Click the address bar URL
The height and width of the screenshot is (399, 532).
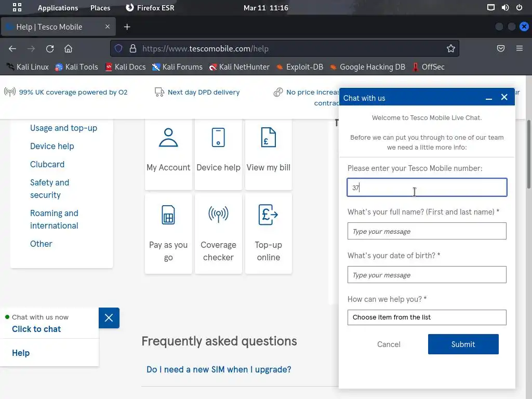tap(205, 48)
